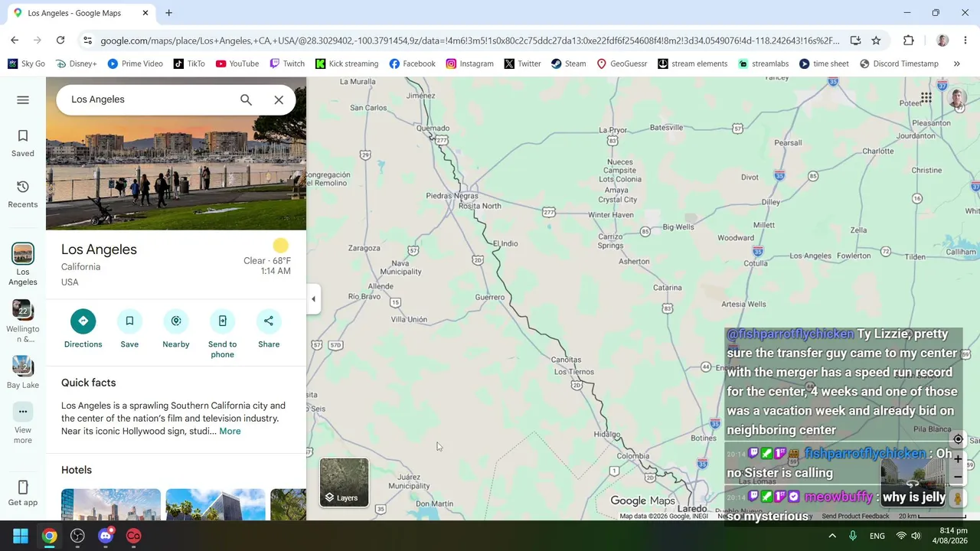Open Discord from the taskbar
The width and height of the screenshot is (980, 551).
pyautogui.click(x=106, y=536)
